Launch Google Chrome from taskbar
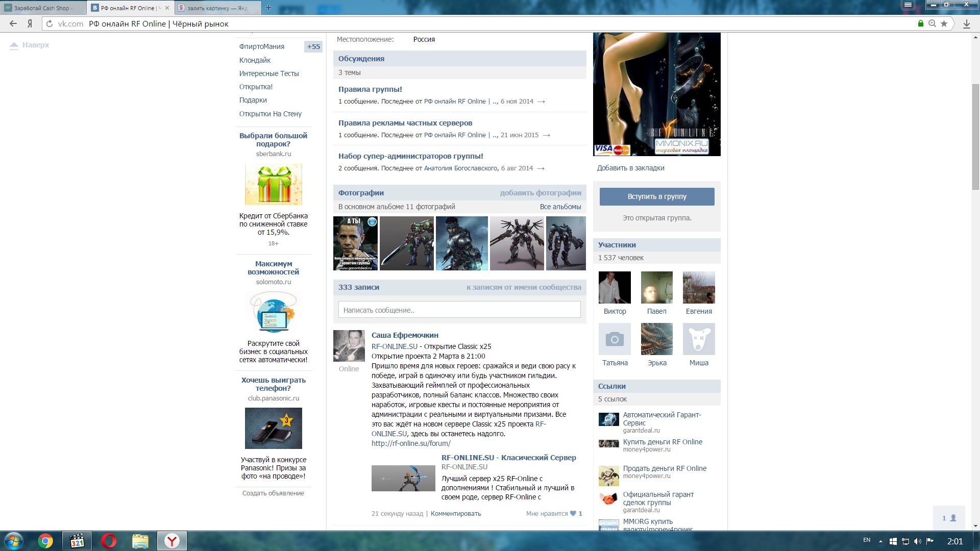 point(45,541)
